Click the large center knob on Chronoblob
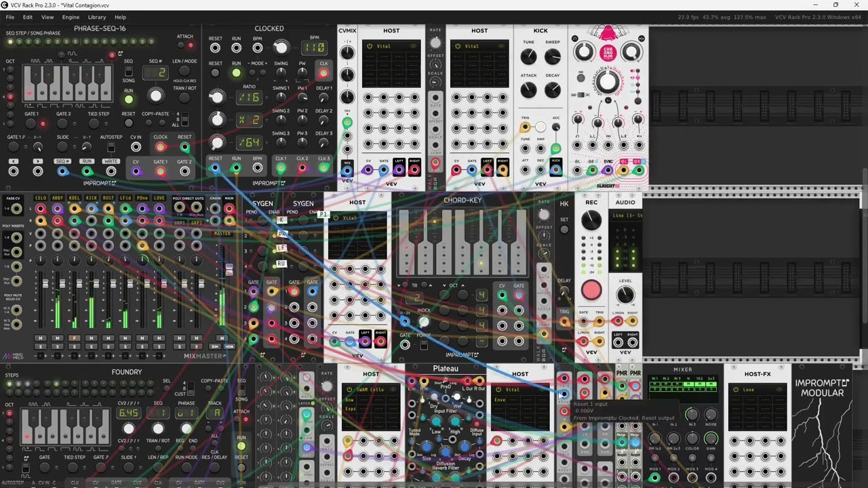The width and height of the screenshot is (868, 488). point(608,81)
